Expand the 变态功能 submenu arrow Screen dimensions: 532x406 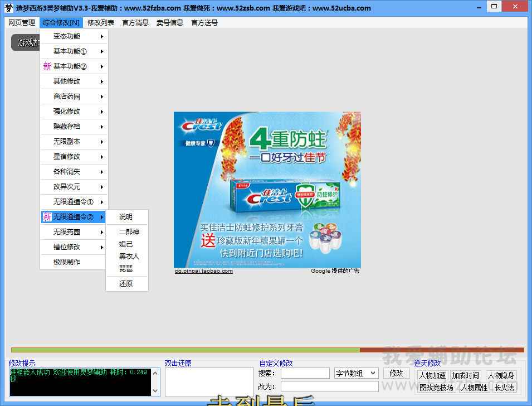[x=102, y=37]
